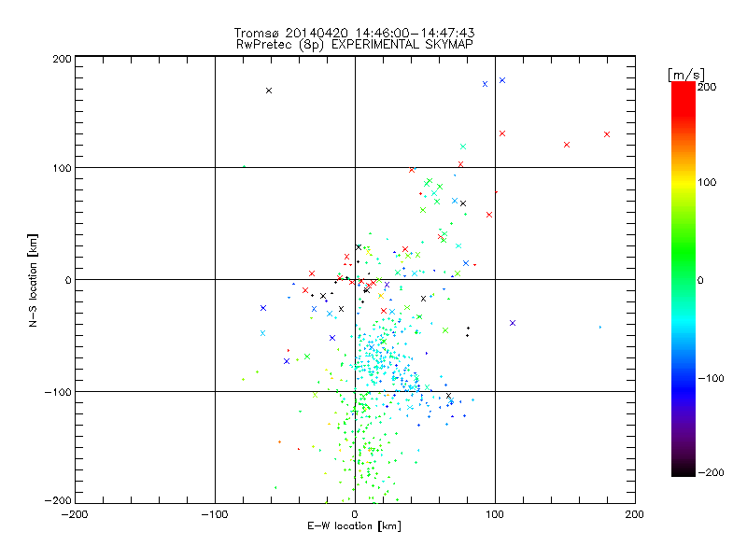Click the isolated light-blue dot near the right edge
747x560 pixels.
tap(600, 328)
